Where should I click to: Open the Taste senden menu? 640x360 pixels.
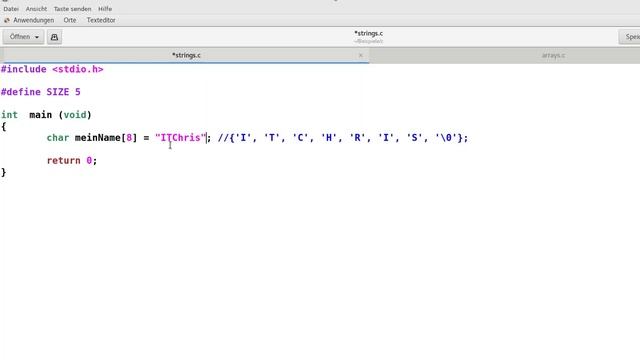(72, 9)
